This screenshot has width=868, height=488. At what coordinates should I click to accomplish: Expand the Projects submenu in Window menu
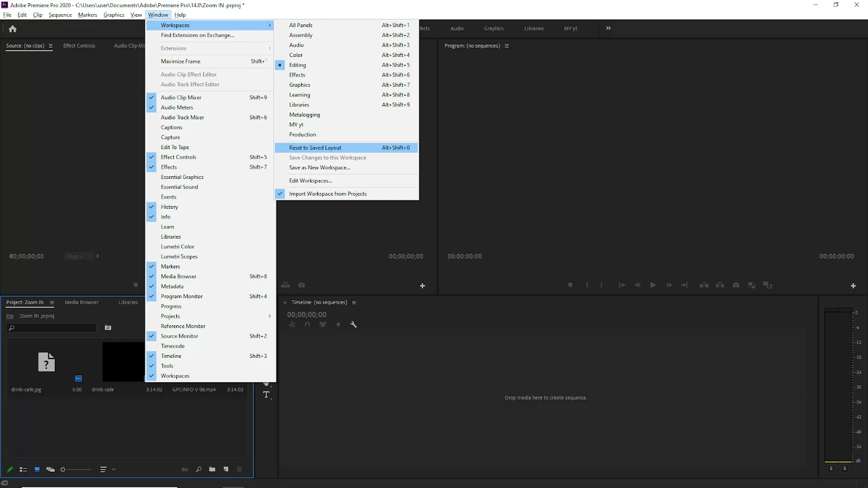point(210,316)
